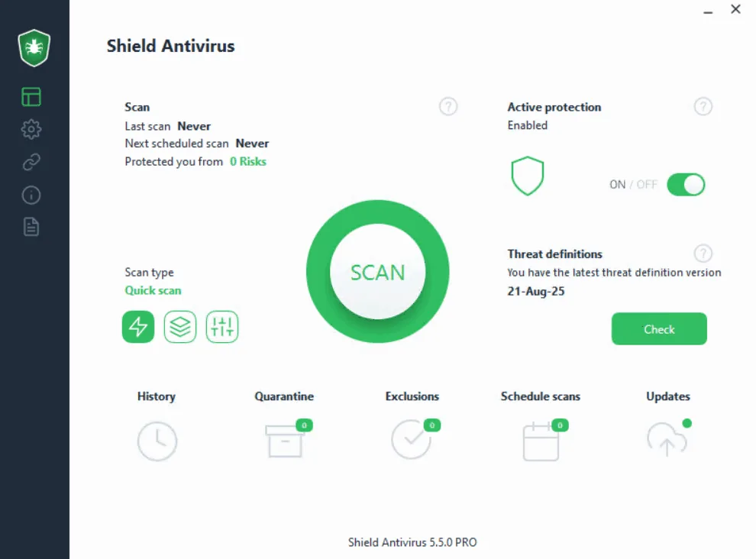Click the Scan section help question mark
The image size is (756, 559).
pos(448,107)
